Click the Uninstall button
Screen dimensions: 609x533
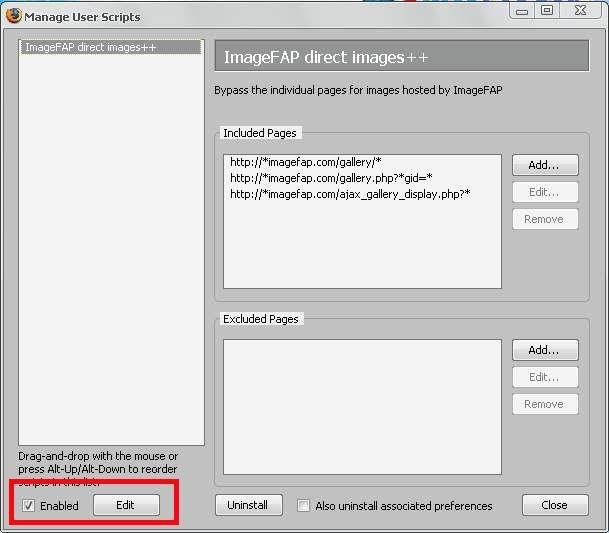[249, 505]
